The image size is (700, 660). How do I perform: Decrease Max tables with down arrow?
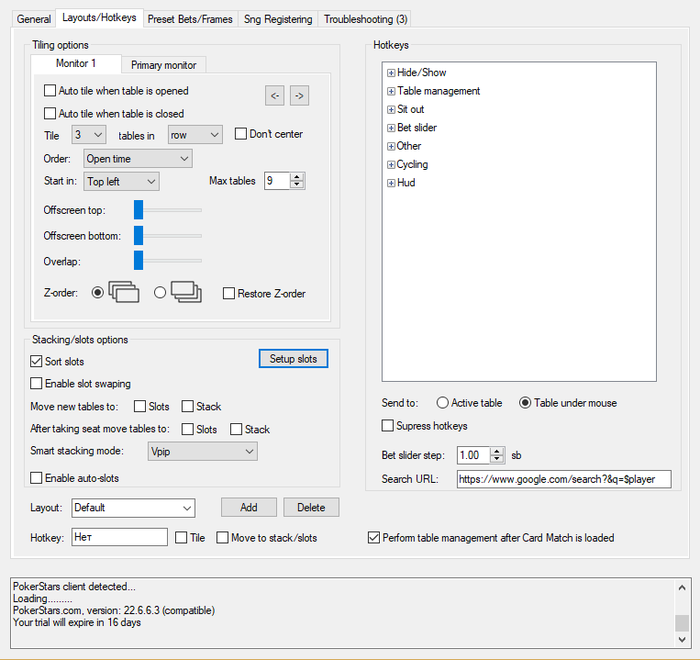click(297, 184)
